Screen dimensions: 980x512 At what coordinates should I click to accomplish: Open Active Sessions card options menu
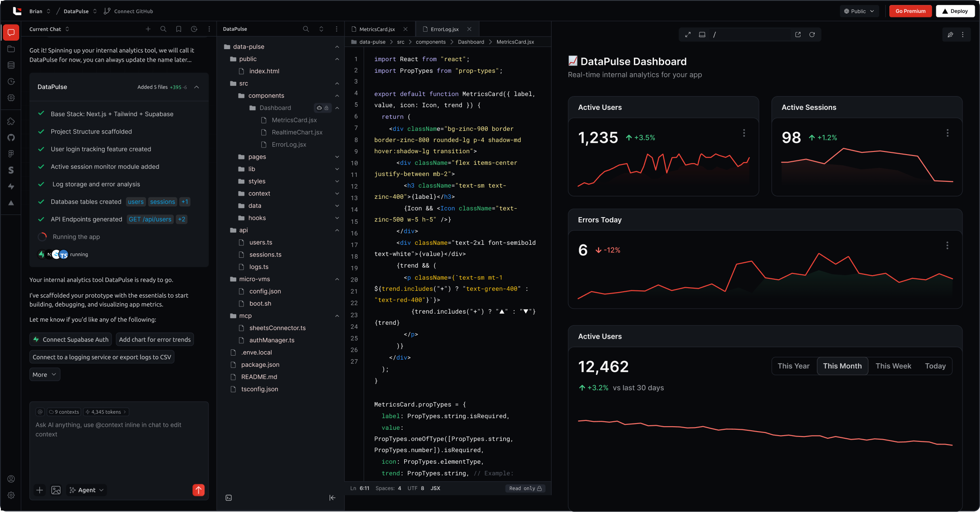pyautogui.click(x=947, y=133)
